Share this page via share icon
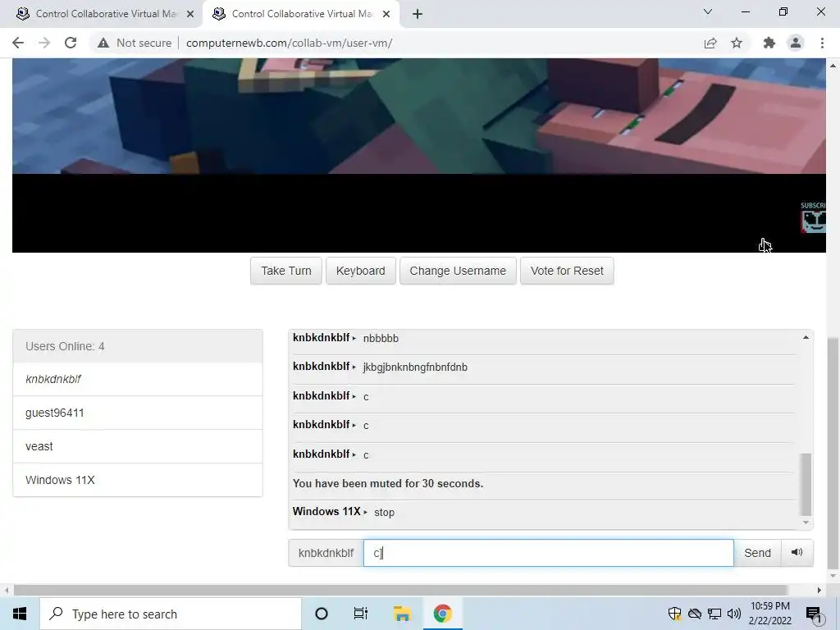Screen dimensions: 840x630 pos(710,43)
